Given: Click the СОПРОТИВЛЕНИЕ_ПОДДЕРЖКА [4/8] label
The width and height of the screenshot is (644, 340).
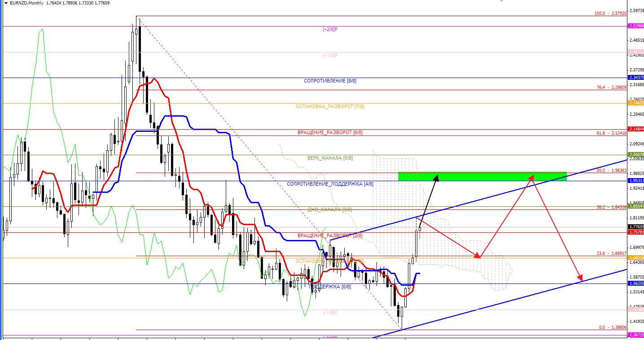Looking at the screenshot, I should 330,184.
